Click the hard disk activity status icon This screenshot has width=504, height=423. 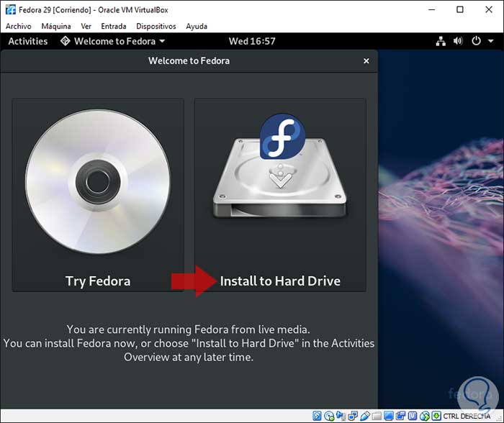(317, 416)
